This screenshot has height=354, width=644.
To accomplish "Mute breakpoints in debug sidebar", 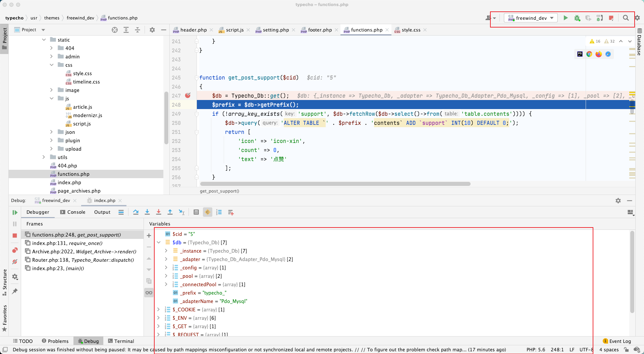I will click(x=15, y=262).
